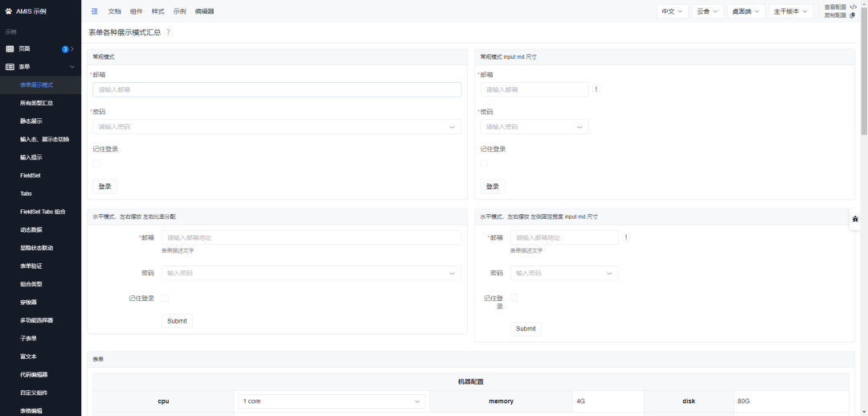Screen dimensions: 868x416
Task: Click the AMIS paw logo icon
Action: point(9,11)
